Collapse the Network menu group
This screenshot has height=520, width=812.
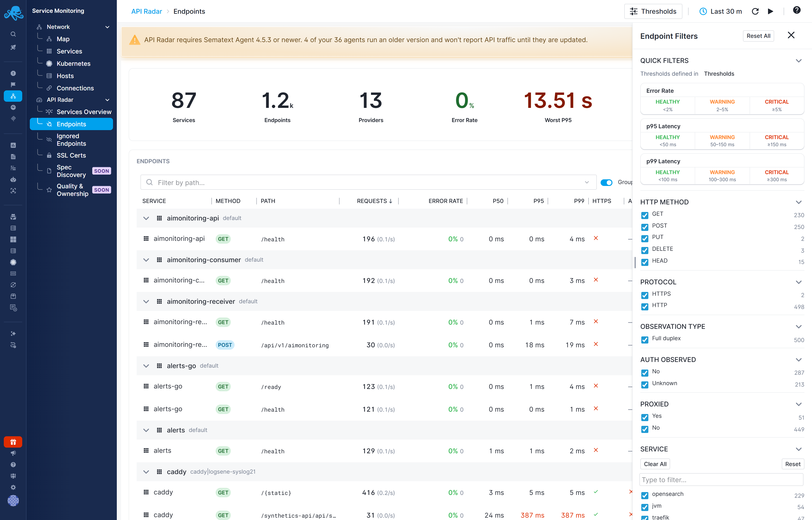coord(107,27)
